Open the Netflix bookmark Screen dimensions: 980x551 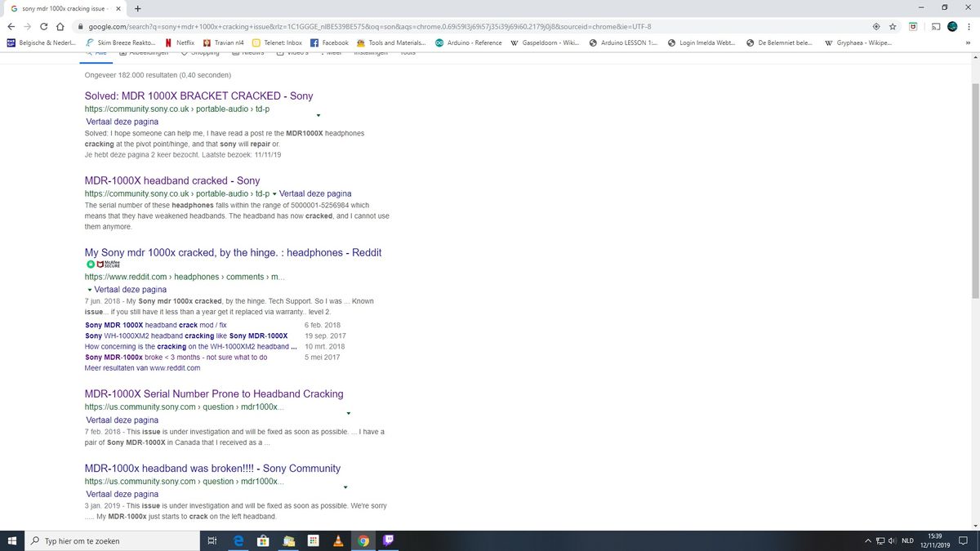(x=180, y=42)
